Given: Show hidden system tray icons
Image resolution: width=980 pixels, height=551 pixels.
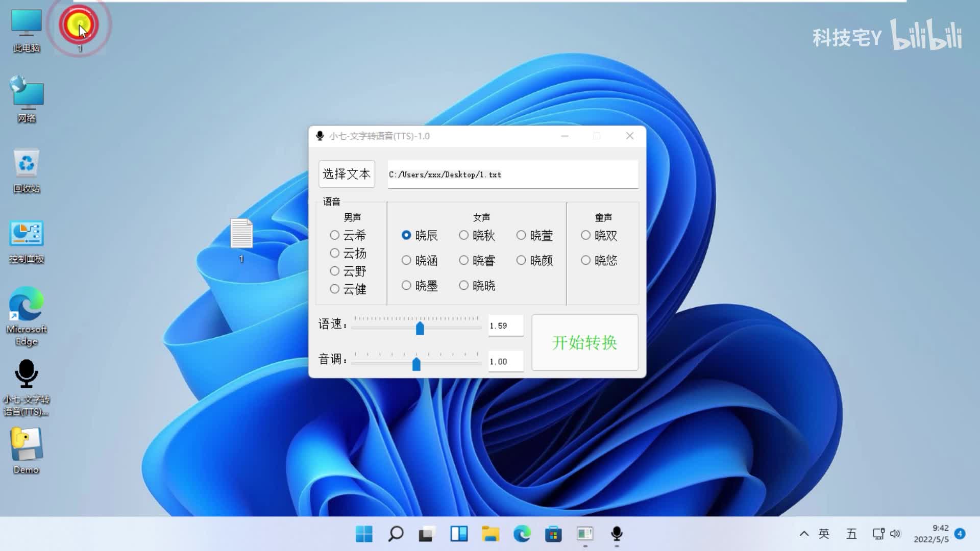Looking at the screenshot, I should (x=804, y=534).
